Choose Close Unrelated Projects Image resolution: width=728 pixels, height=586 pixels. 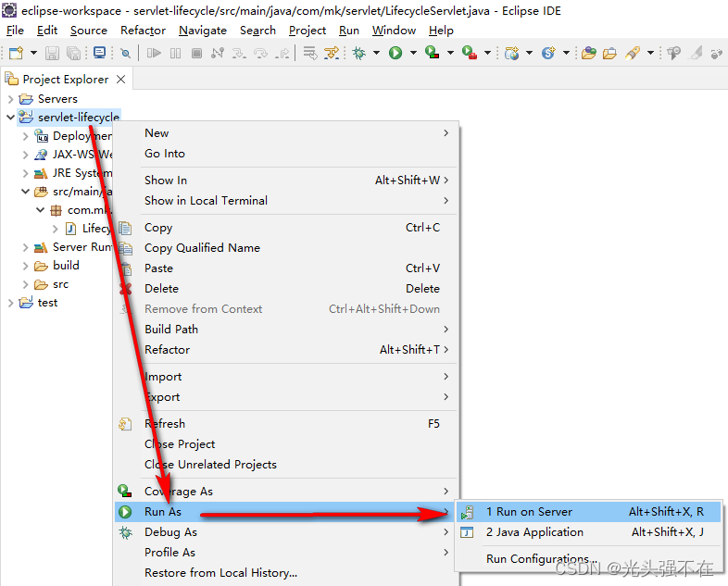pyautogui.click(x=285, y=465)
